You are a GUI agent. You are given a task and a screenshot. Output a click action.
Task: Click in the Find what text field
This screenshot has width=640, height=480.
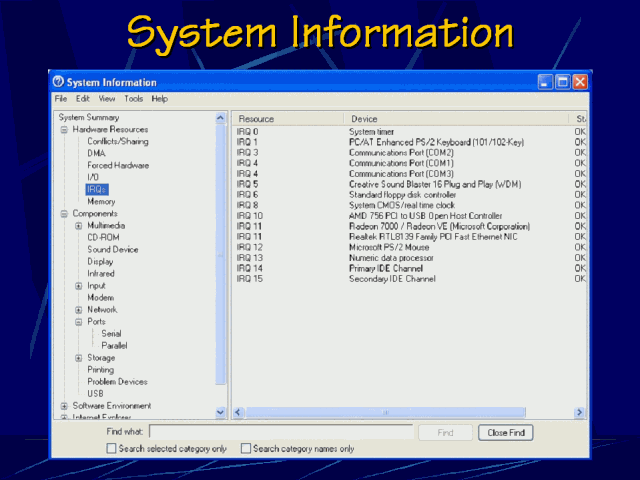[x=280, y=432]
